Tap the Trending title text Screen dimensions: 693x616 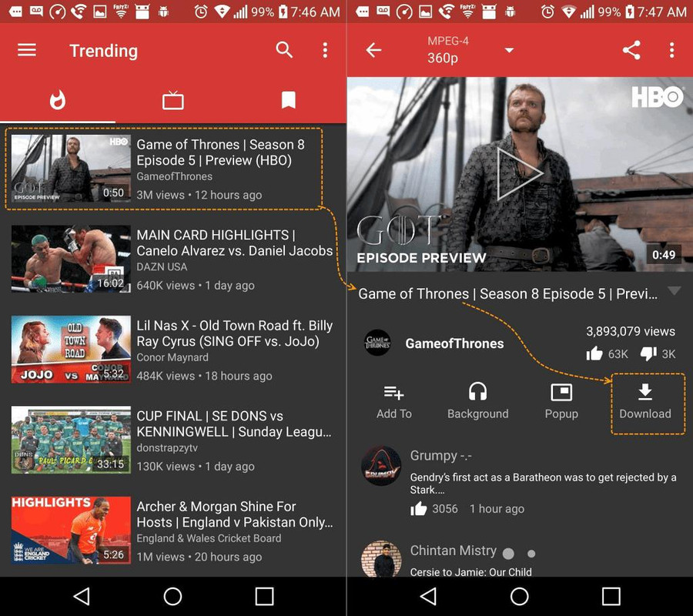tap(104, 51)
